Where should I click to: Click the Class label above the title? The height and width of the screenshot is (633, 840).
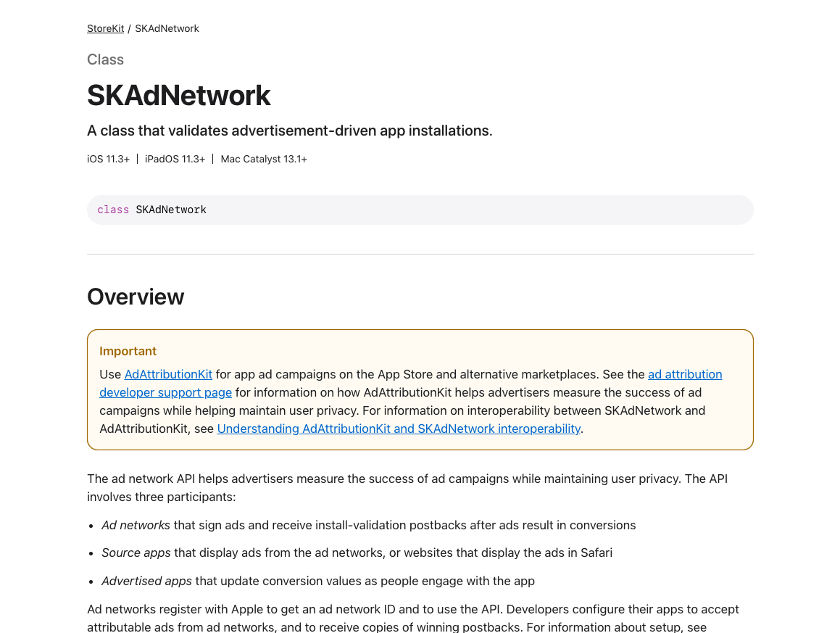click(105, 59)
